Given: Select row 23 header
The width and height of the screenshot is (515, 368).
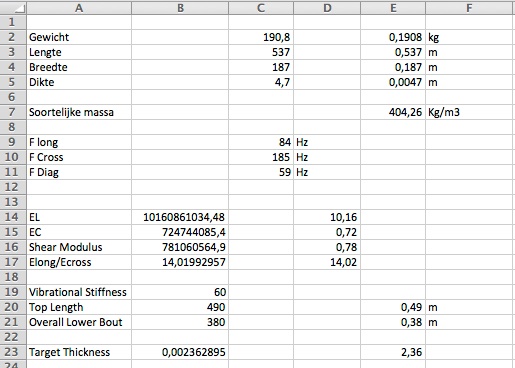Looking at the screenshot, I should click(13, 352).
